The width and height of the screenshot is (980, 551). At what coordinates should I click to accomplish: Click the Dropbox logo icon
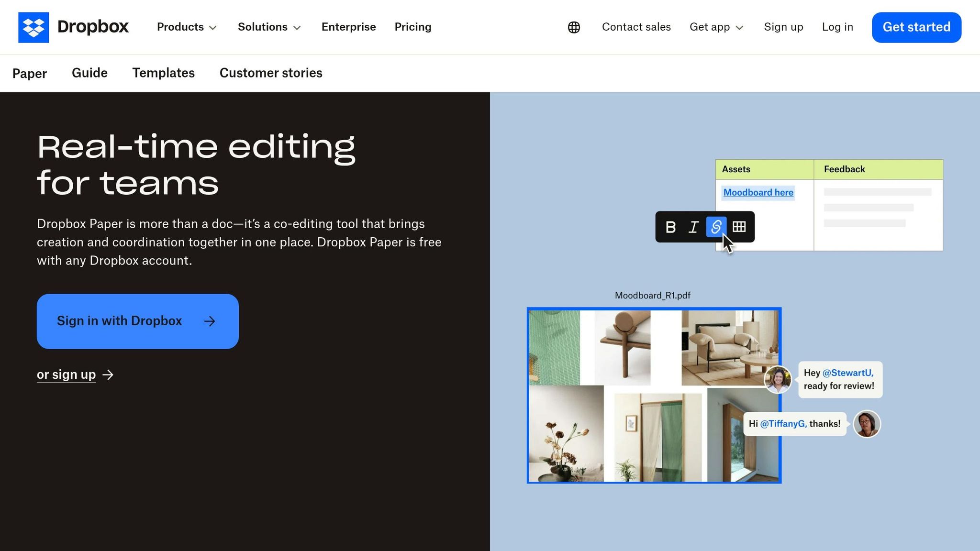[x=33, y=27]
